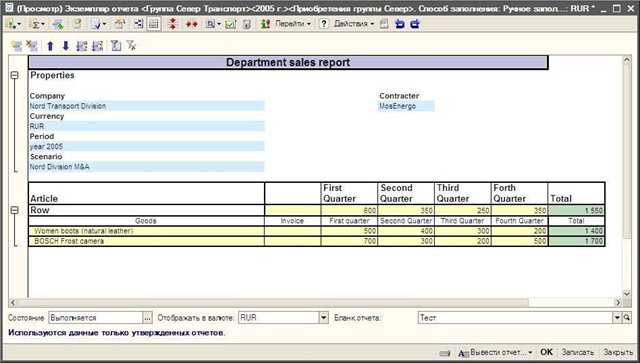640x363 pixels.
Task: Open the checkmark document dropdown
Action: point(98,24)
